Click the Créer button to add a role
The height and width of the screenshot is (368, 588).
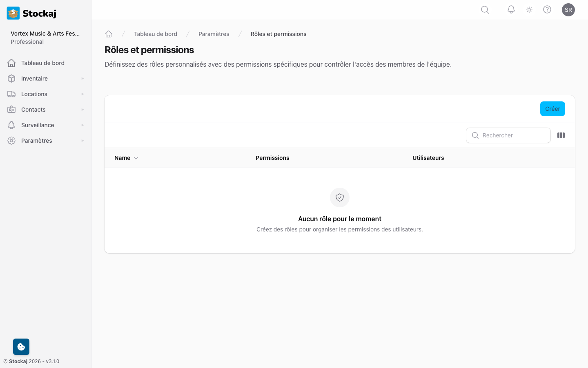tap(552, 109)
